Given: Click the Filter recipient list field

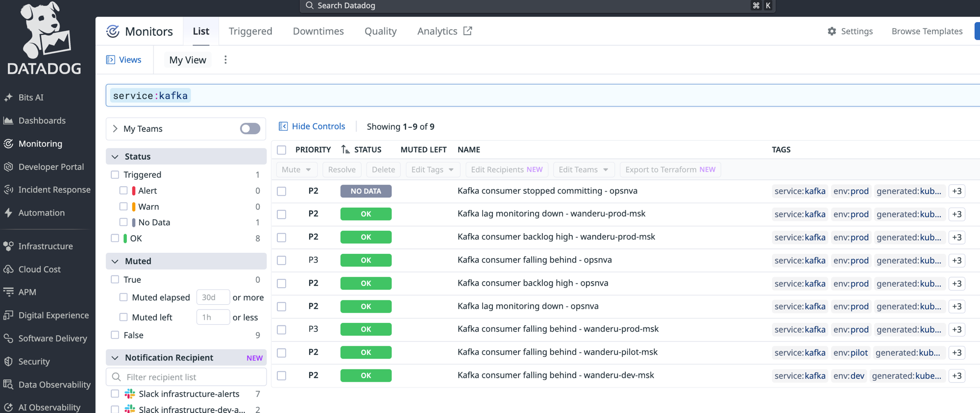Looking at the screenshot, I should (186, 377).
